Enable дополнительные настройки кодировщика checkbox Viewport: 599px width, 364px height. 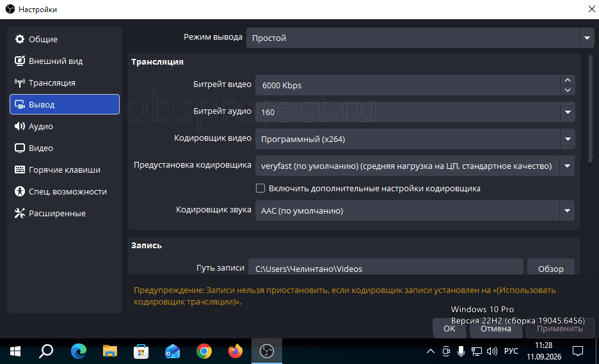pyautogui.click(x=260, y=188)
